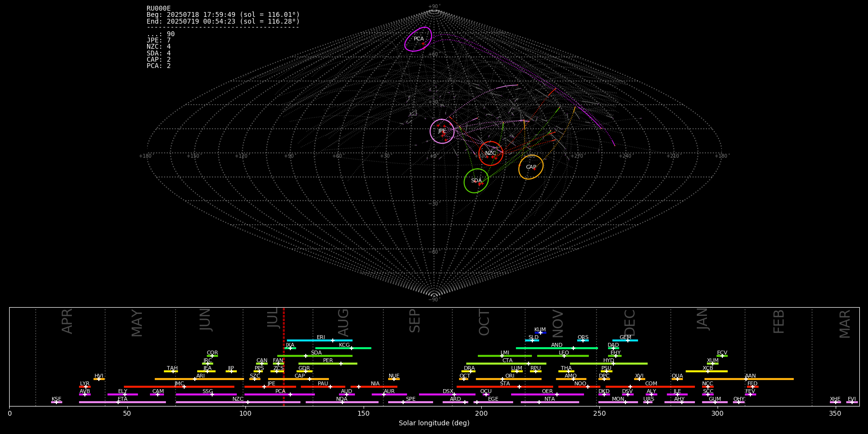This screenshot has width=868, height=434.
Task: Click the APR month label in timeline
Action: coord(68,321)
